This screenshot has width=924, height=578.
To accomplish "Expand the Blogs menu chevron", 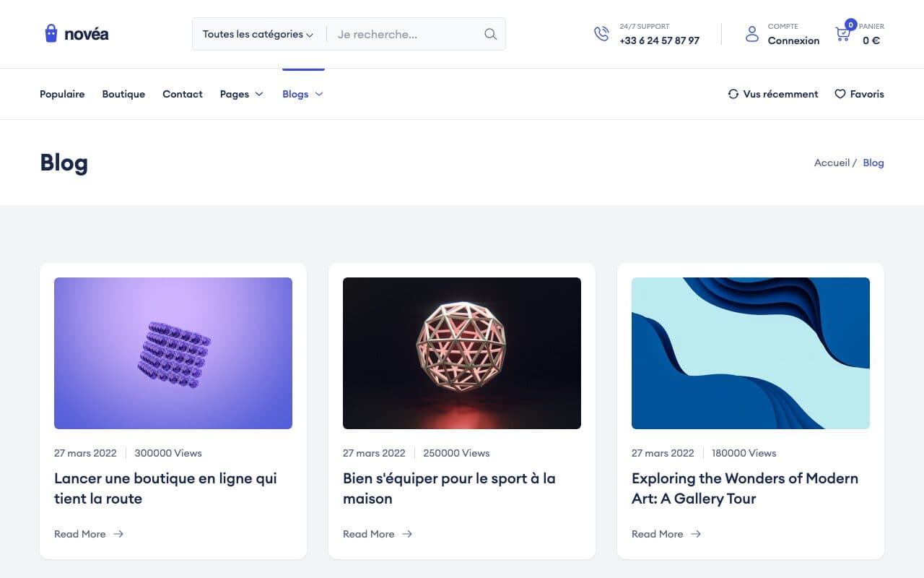I will click(x=319, y=94).
